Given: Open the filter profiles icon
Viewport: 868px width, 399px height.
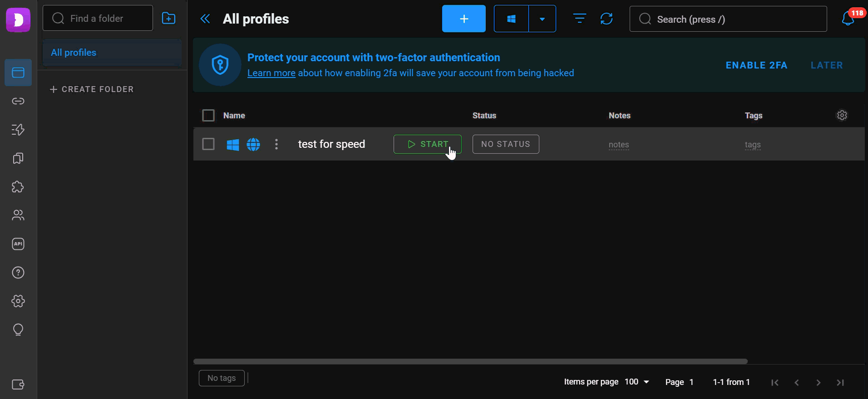Looking at the screenshot, I should (580, 19).
